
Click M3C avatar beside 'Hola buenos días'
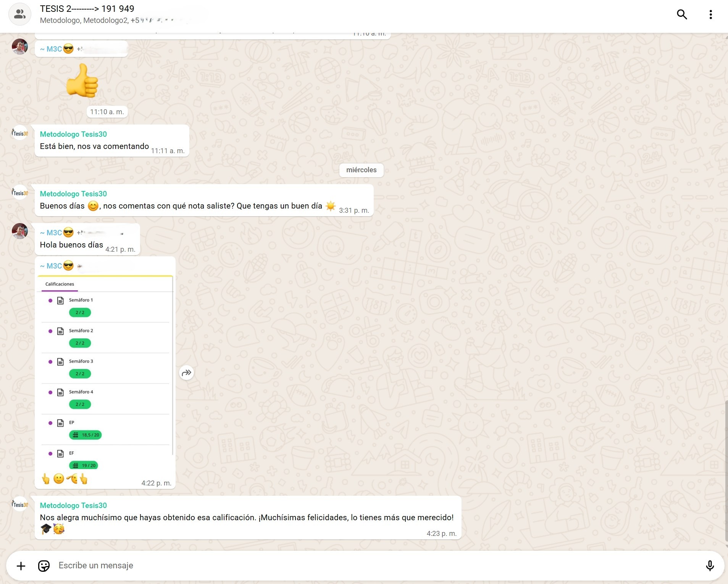(x=20, y=231)
